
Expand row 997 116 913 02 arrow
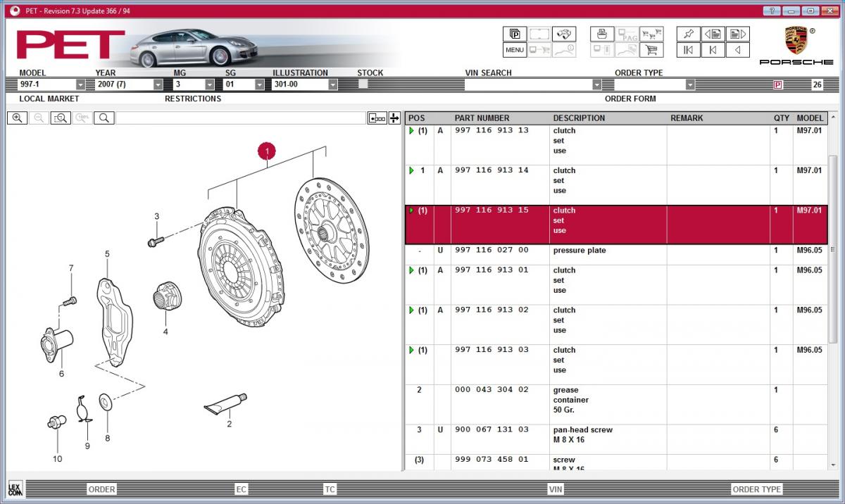[x=412, y=310]
